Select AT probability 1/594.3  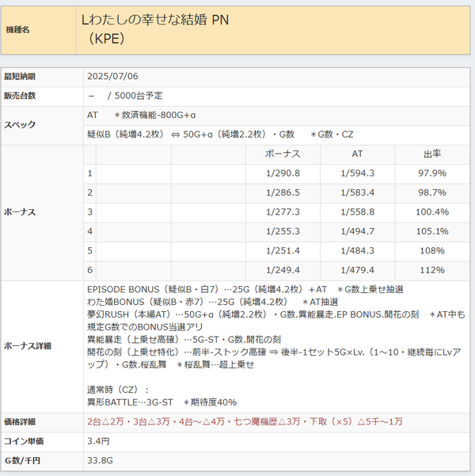tap(358, 173)
